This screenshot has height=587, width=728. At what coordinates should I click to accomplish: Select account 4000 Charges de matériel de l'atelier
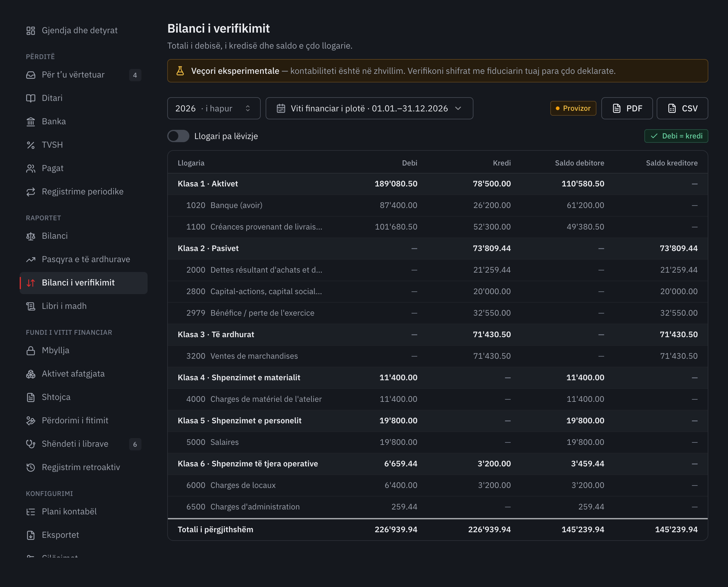[x=437, y=399]
